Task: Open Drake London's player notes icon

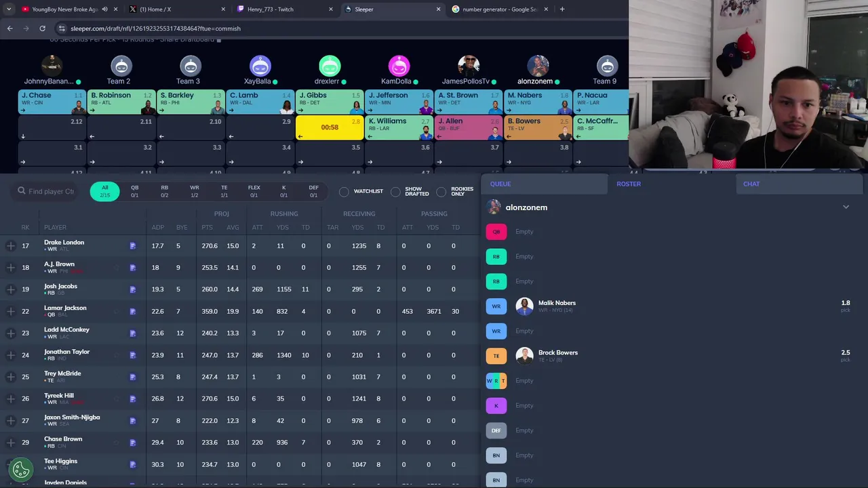Action: [x=133, y=246]
